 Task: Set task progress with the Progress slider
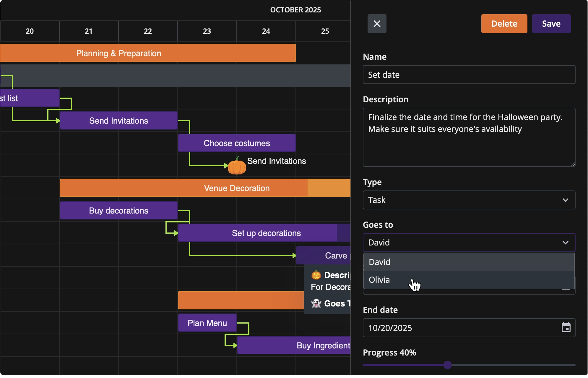[x=447, y=365]
